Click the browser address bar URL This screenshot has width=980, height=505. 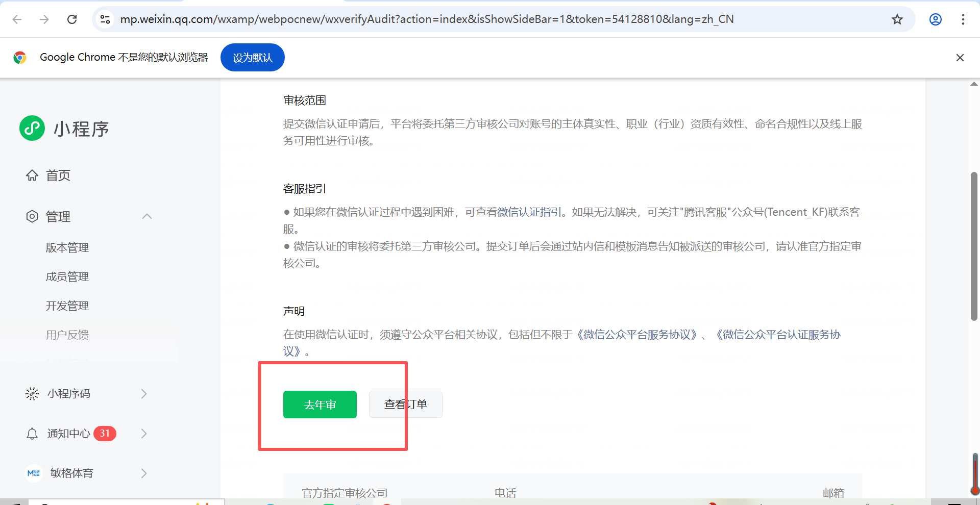(x=427, y=19)
